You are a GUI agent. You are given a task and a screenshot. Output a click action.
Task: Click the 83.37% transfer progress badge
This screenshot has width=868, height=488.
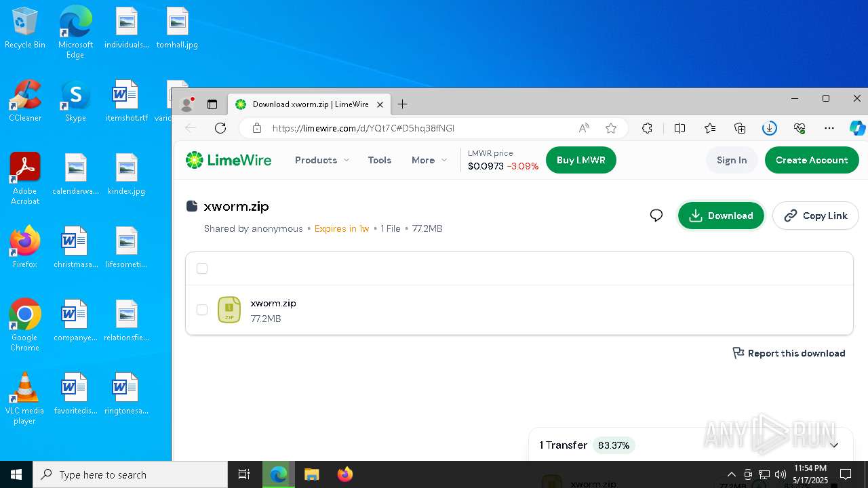click(x=614, y=445)
